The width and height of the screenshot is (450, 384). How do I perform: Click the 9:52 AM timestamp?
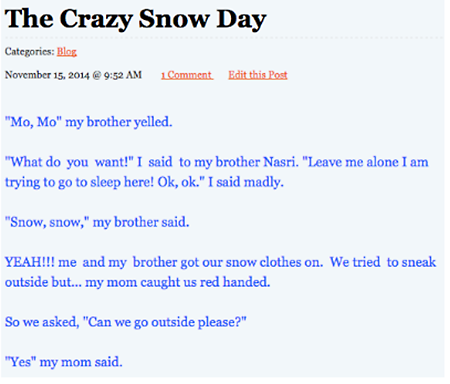pos(123,75)
